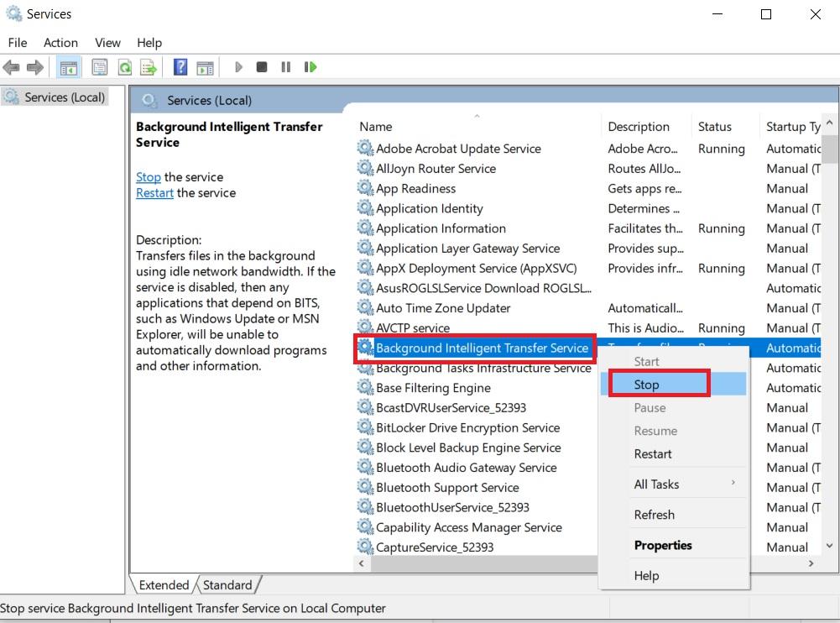Click the Back arrow toolbar icon
Viewport: 840px width, 623px height.
click(x=11, y=67)
